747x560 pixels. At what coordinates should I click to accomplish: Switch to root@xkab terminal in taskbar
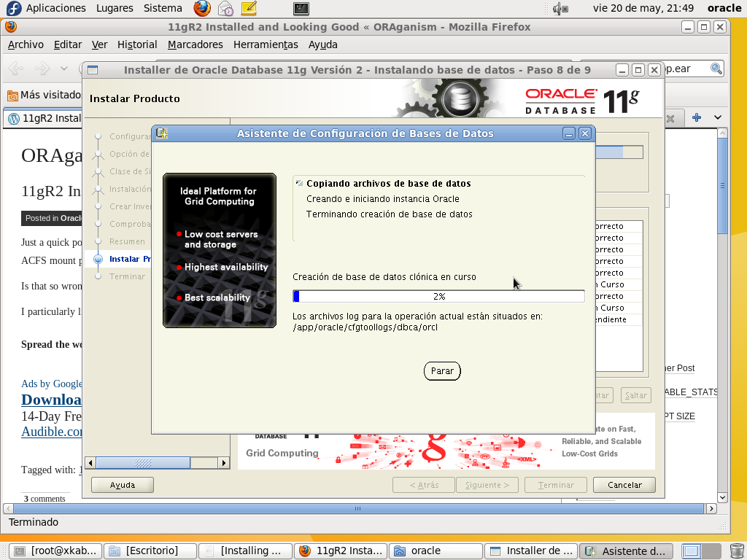coord(55,551)
